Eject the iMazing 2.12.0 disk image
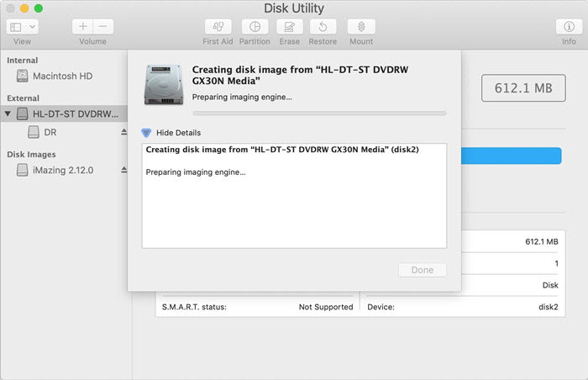The height and width of the screenshot is (380, 588). coord(123,170)
